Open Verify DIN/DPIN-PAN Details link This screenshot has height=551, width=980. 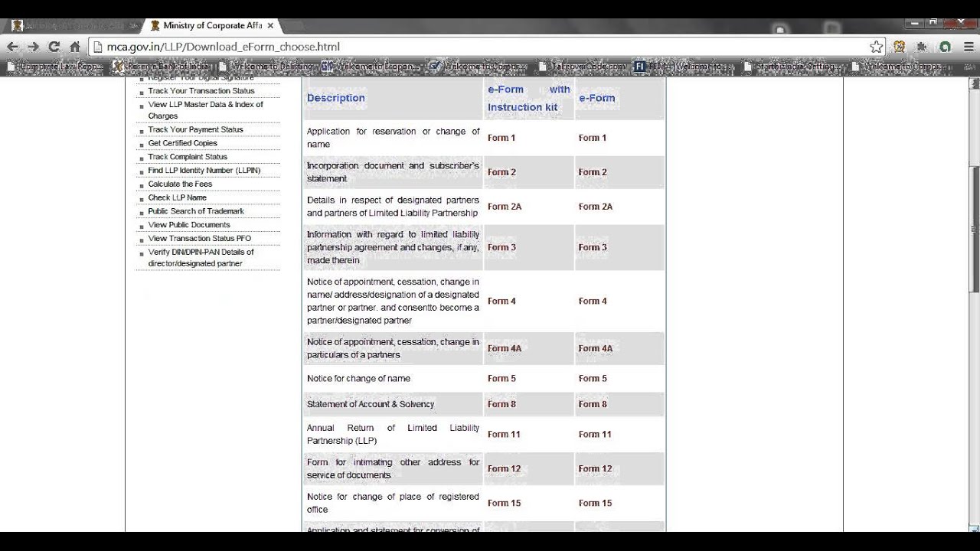(201, 258)
